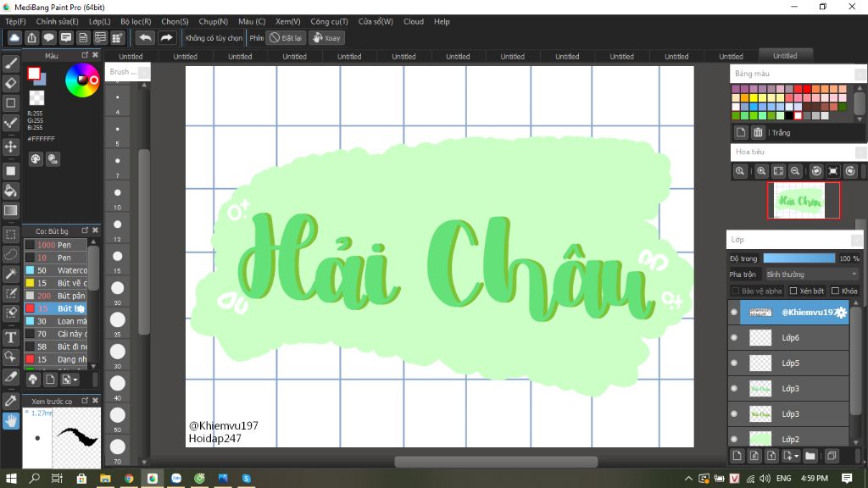Select the Bucket fill tool

10,191
